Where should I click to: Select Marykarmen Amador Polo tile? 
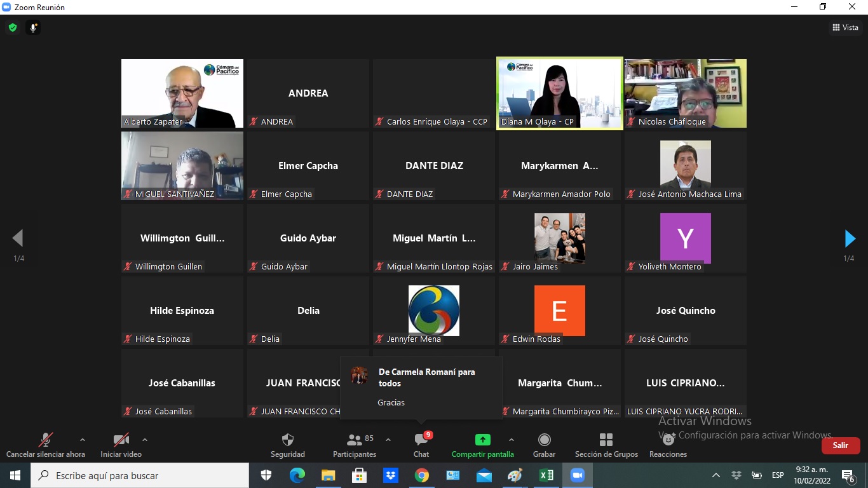pyautogui.click(x=560, y=166)
